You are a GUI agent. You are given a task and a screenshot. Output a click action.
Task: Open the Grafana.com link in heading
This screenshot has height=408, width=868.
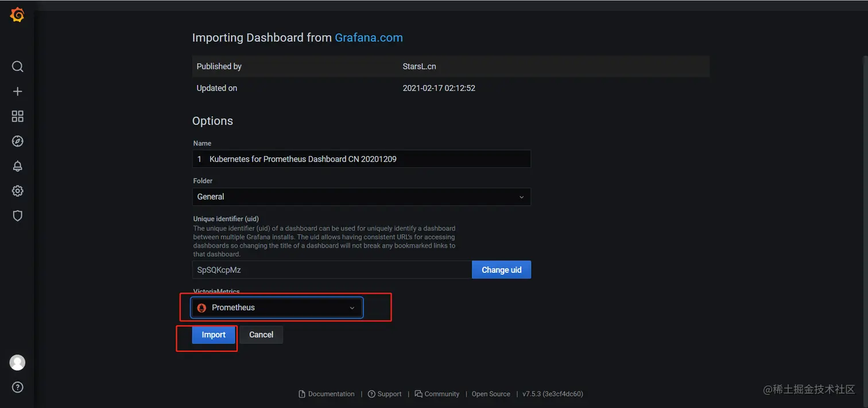(x=369, y=38)
